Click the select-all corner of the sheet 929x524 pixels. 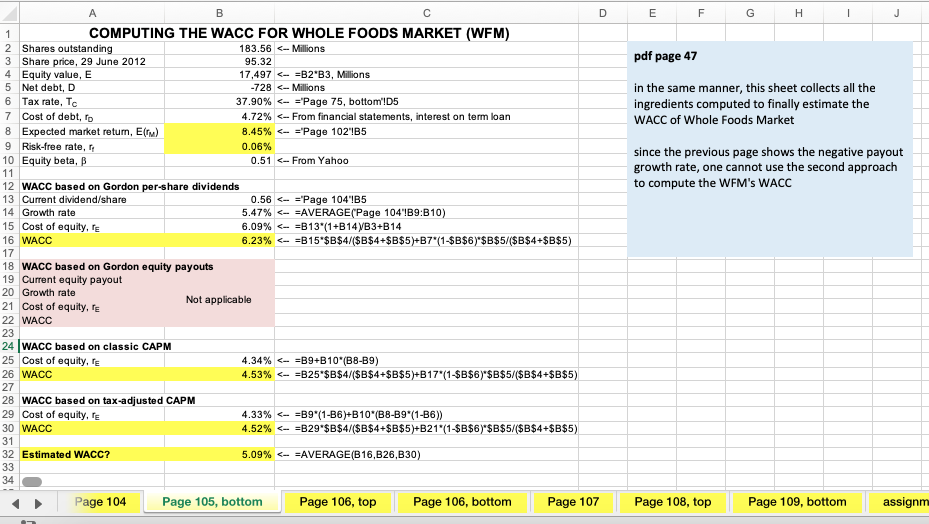coord(9,13)
